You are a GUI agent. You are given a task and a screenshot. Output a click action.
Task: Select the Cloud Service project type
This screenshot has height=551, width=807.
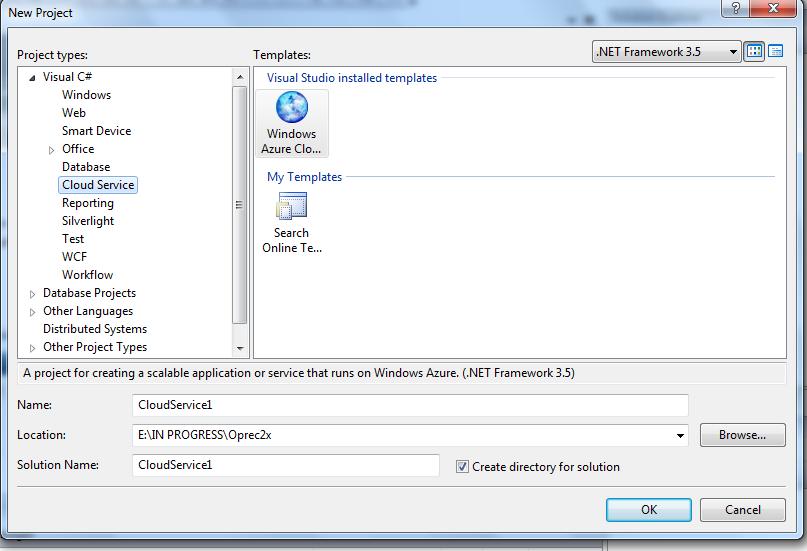point(98,185)
